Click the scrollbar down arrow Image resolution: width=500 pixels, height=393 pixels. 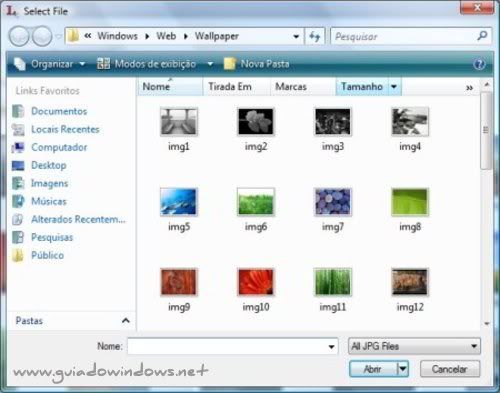pyautogui.click(x=487, y=323)
